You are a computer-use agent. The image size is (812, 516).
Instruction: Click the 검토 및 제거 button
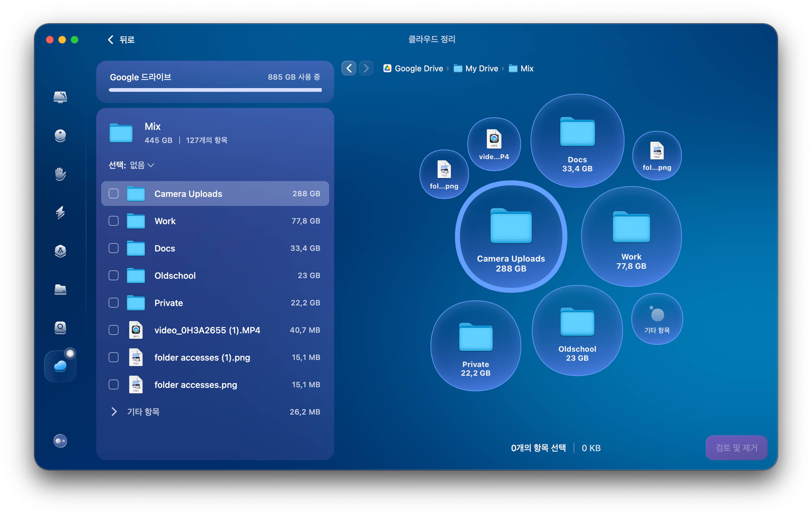point(736,448)
